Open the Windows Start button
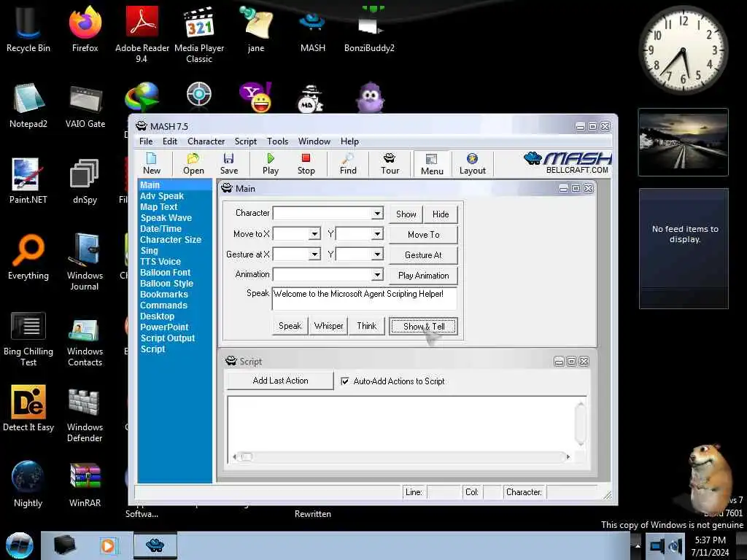 point(19,545)
